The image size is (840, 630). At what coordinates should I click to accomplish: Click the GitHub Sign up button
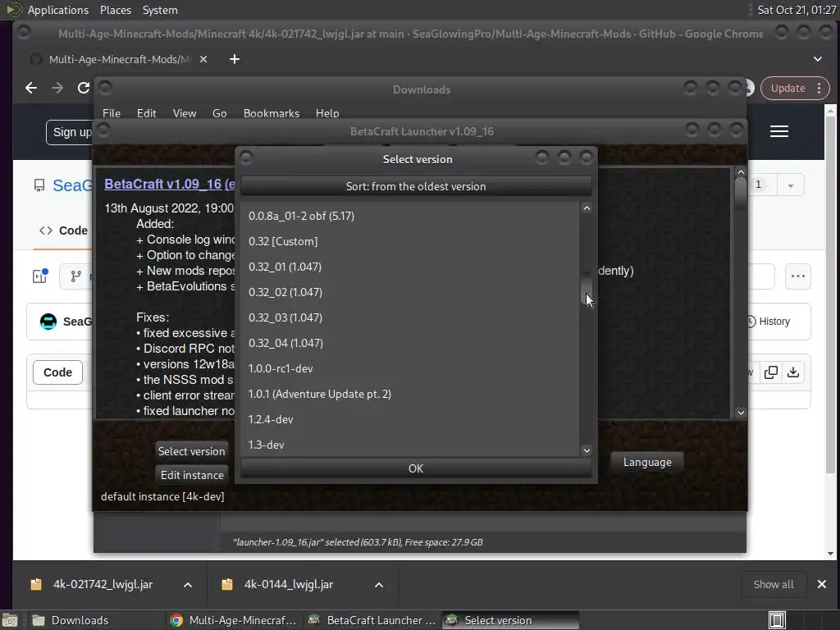[x=71, y=132]
